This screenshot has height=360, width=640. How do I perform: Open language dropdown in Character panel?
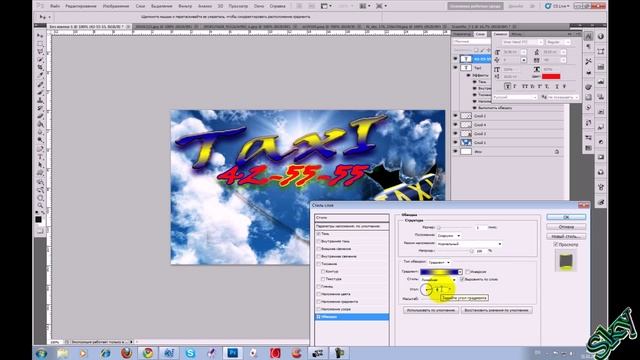[515, 97]
